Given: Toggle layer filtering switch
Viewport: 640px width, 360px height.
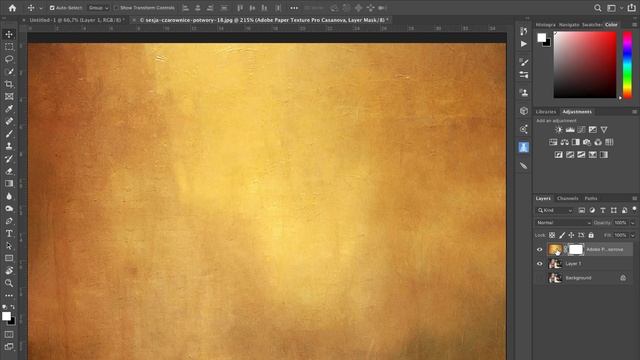Looking at the screenshot, I should (634, 209).
